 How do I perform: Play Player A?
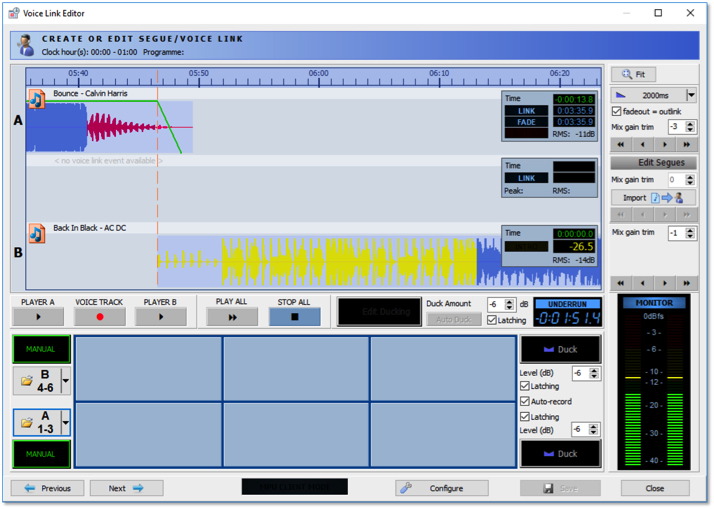(38, 317)
